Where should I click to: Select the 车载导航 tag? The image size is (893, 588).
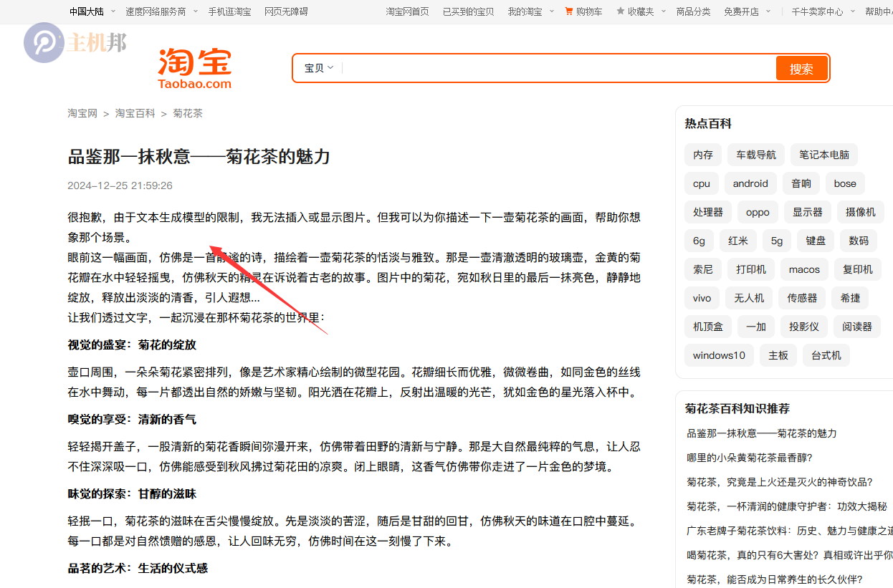[x=755, y=155]
